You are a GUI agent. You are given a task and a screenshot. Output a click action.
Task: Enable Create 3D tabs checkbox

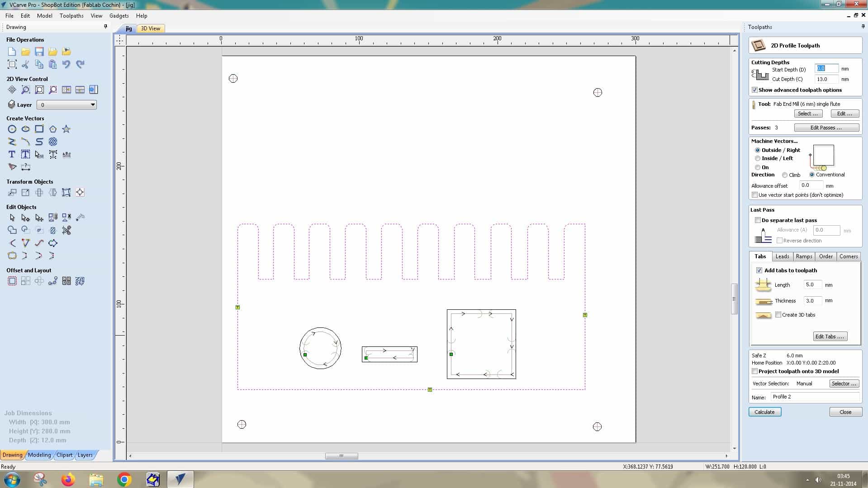778,315
